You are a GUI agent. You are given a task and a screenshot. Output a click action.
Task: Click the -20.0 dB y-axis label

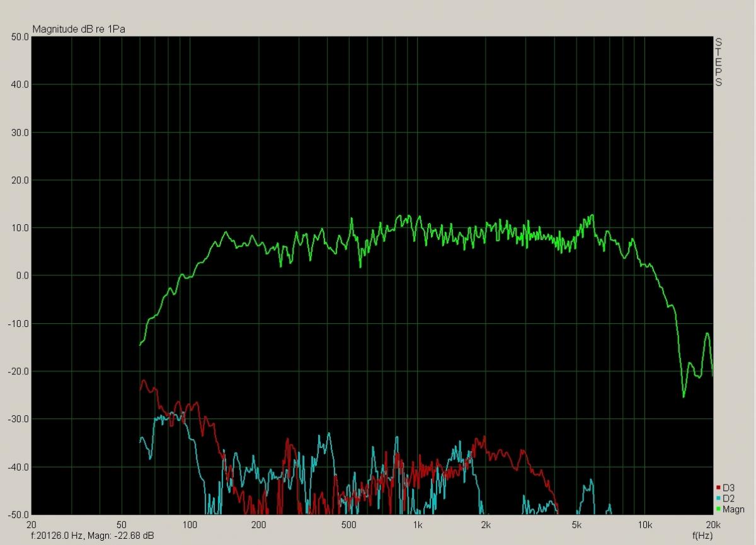click(x=19, y=371)
